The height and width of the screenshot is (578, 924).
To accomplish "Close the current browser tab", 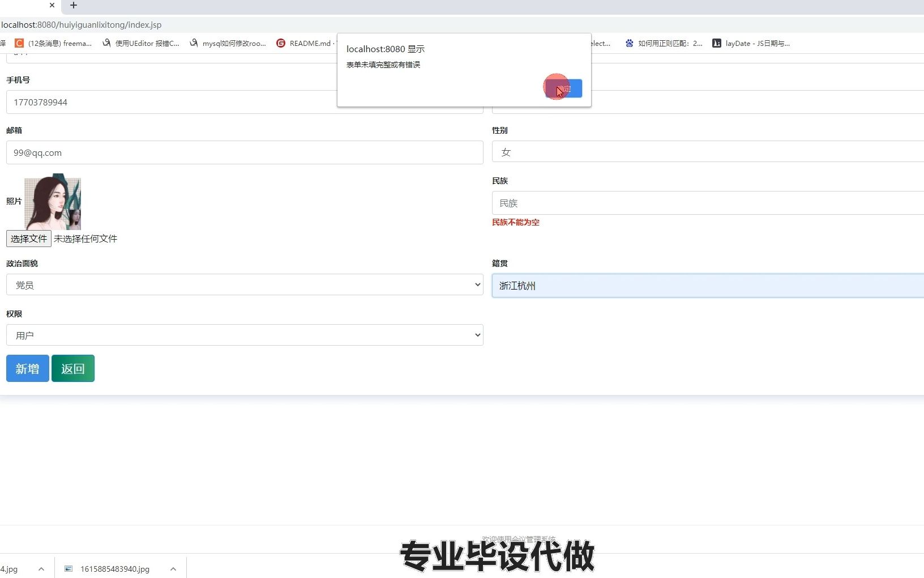I will [x=52, y=5].
